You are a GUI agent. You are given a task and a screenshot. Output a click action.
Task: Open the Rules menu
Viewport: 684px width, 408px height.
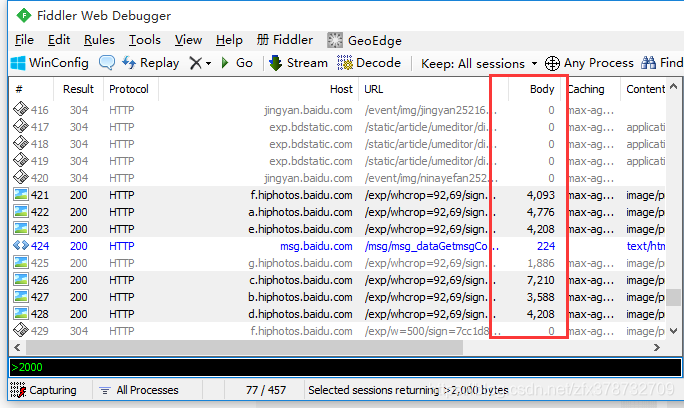[x=99, y=40]
